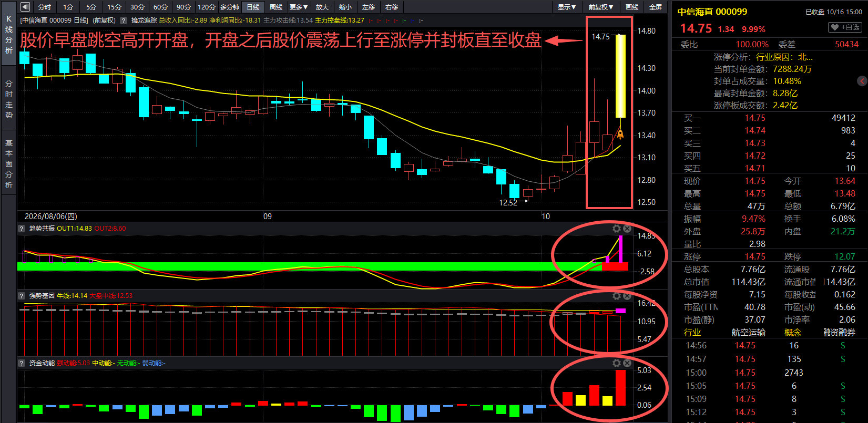Expand the 更多 timeframe dropdown

[299, 7]
